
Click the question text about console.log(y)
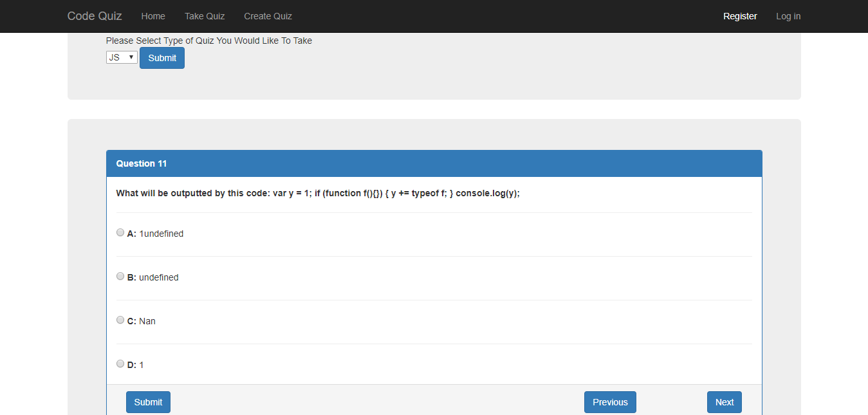(318, 193)
